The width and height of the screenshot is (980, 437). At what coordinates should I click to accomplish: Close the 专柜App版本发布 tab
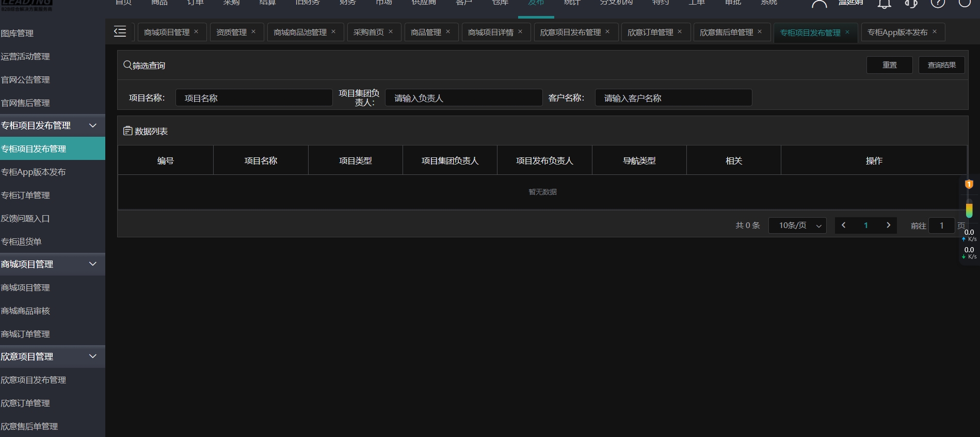[935, 31]
